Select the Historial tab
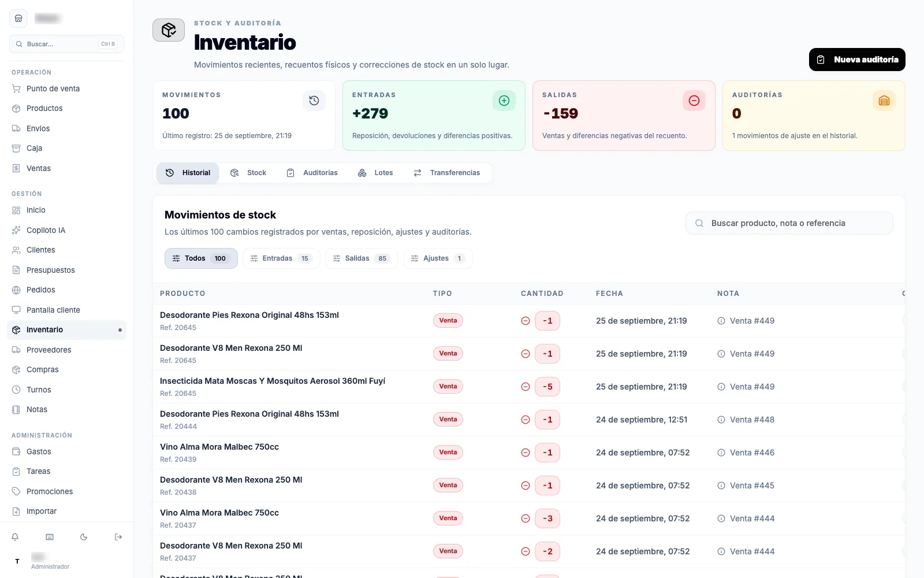Viewport: 924px width, 578px height. click(x=188, y=173)
